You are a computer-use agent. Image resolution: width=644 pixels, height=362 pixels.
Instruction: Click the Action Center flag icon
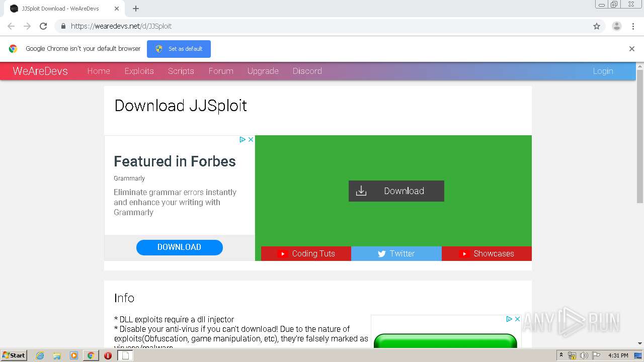point(596,355)
